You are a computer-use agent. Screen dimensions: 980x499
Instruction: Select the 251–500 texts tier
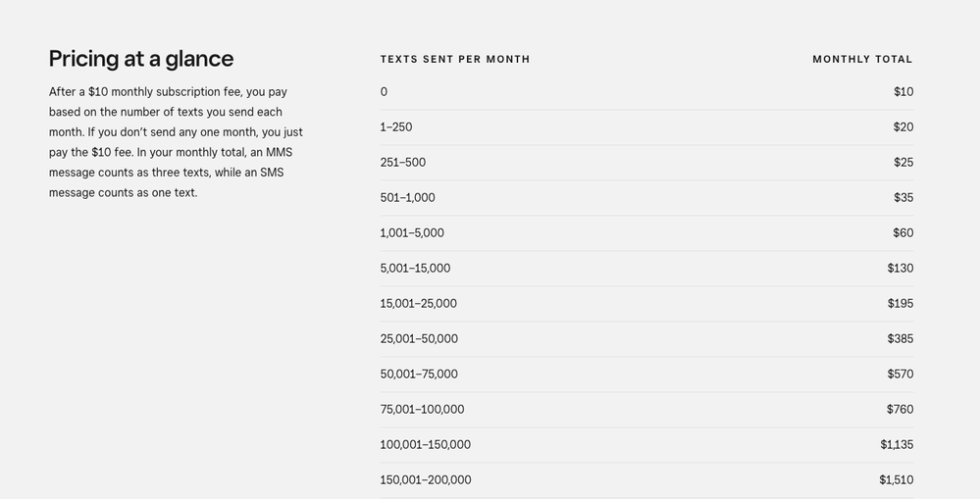tap(403, 163)
